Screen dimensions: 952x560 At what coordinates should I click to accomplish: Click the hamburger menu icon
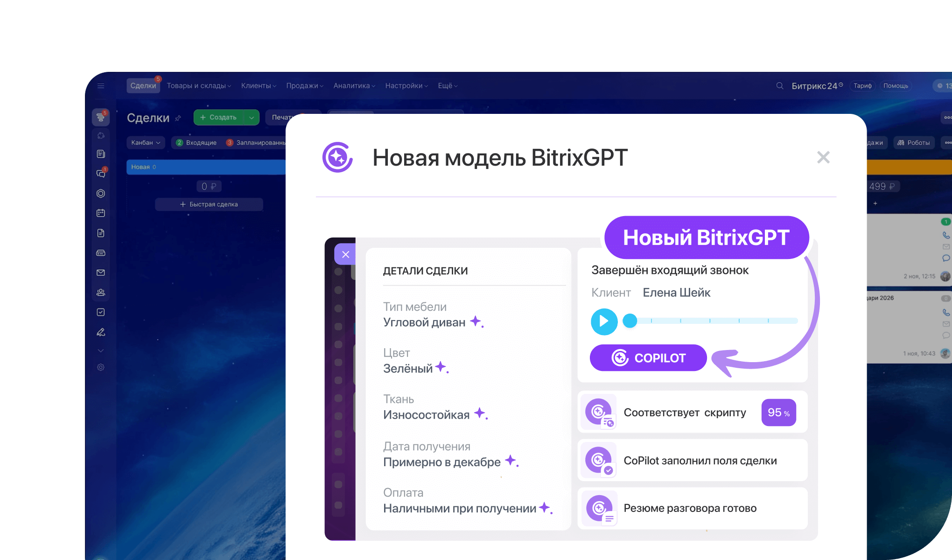click(x=101, y=86)
